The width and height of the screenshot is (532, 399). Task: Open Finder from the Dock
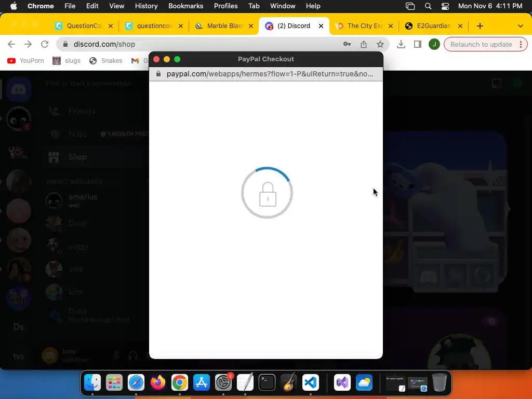tap(92, 382)
